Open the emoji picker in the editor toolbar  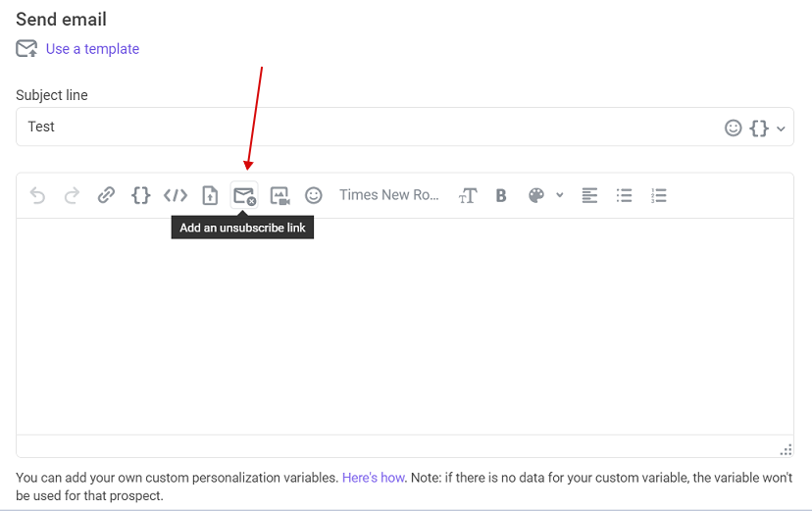pyautogui.click(x=313, y=195)
